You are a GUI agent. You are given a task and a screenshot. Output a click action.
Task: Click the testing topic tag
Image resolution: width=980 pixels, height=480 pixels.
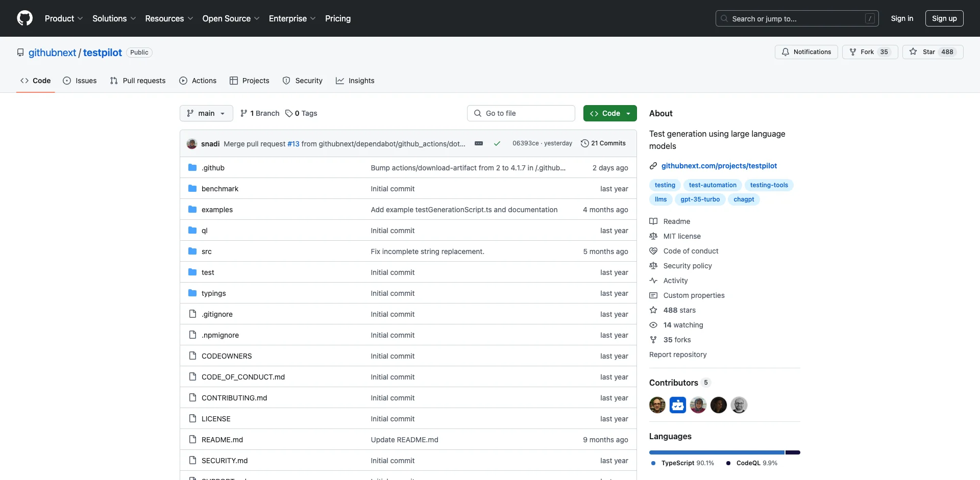coord(665,185)
